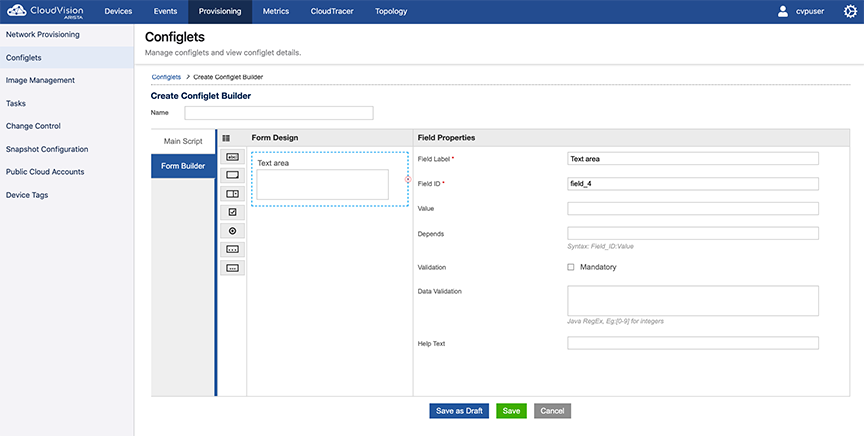Click the cvpuser username
The image size is (864, 436).
(x=810, y=11)
